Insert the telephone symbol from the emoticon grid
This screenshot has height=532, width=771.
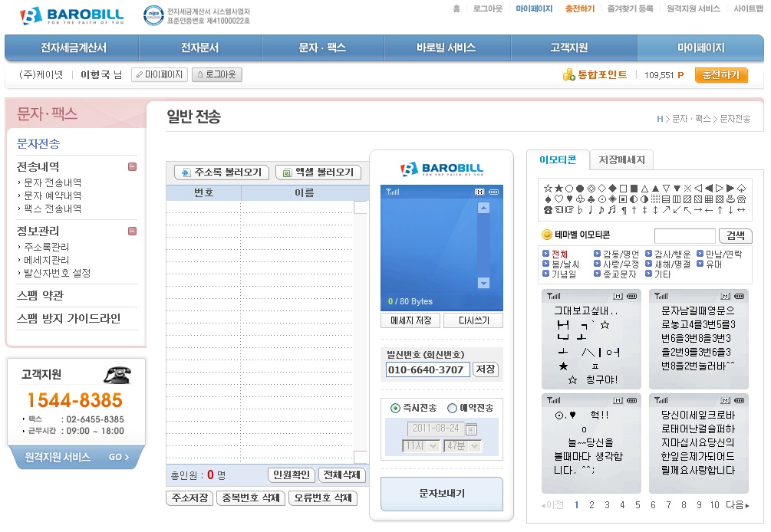click(548, 209)
